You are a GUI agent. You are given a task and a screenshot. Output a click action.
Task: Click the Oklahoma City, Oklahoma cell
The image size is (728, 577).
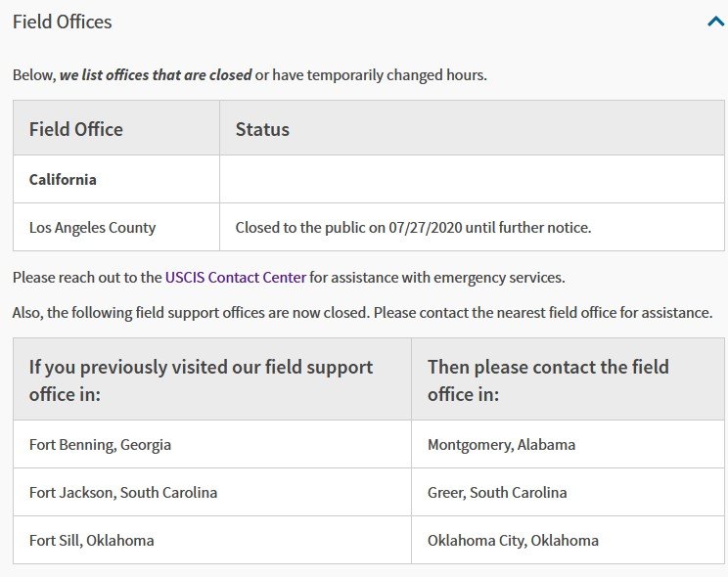tap(568, 540)
